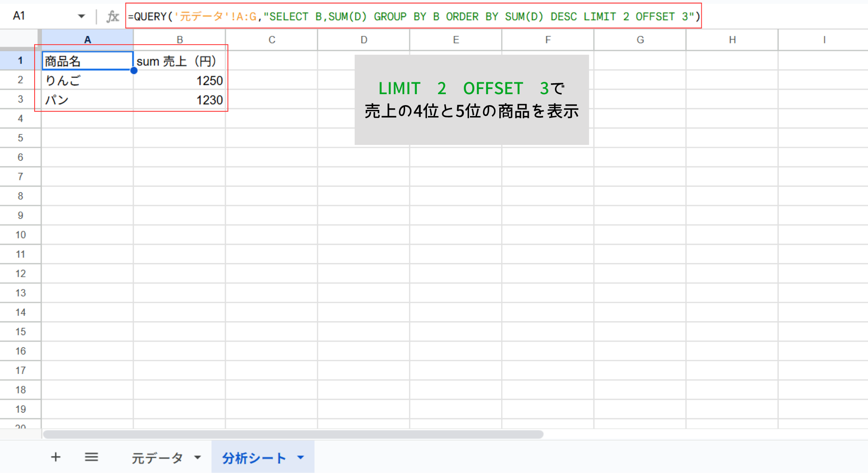Open the all sheets list icon

[x=91, y=457]
